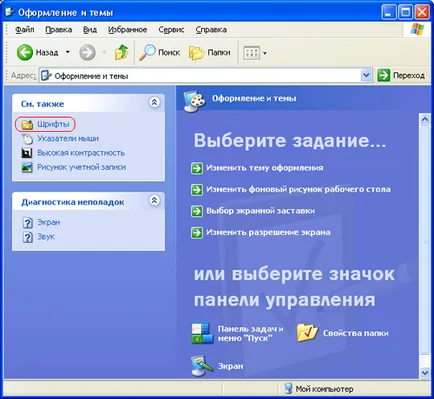Open the Высокая контрастность link
The height and width of the screenshot is (399, 434).
tap(81, 153)
